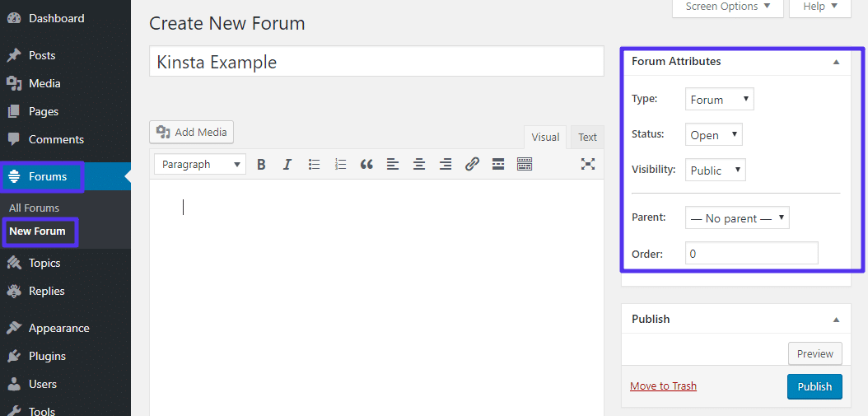Open All Forums in sidebar
Image resolution: width=868 pixels, height=416 pixels.
pos(35,208)
